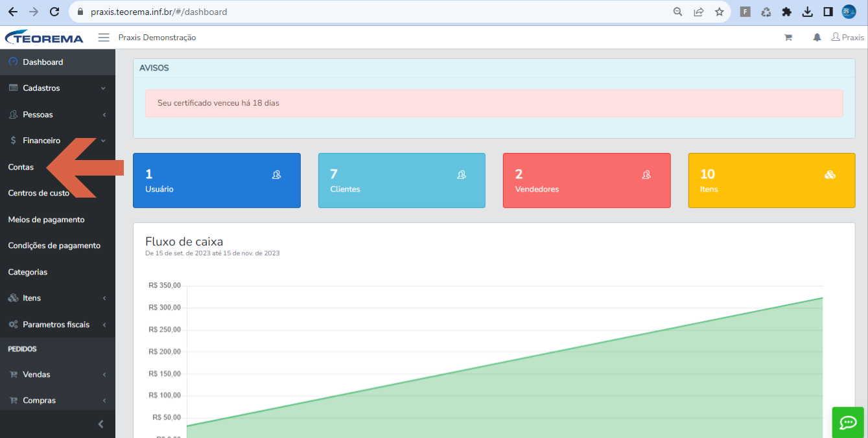Click the expired certificate warning
868x438 pixels.
494,103
